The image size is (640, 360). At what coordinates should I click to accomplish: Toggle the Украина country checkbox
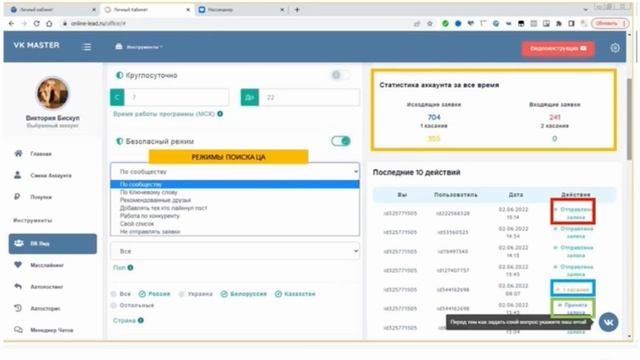tap(182, 294)
